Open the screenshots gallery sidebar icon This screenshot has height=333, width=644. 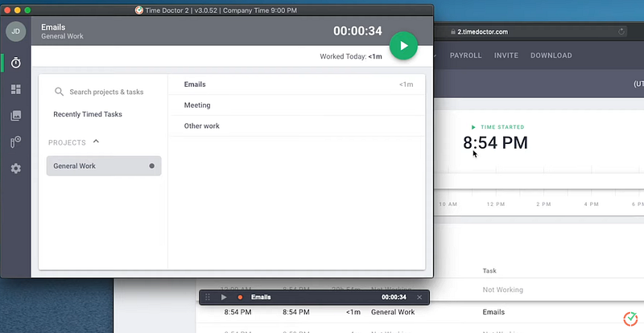point(15,116)
